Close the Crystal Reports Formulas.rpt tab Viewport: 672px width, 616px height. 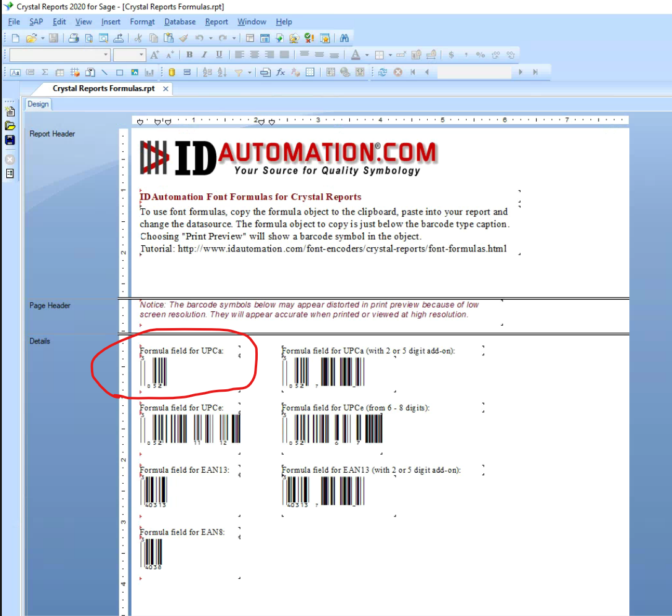pos(164,88)
